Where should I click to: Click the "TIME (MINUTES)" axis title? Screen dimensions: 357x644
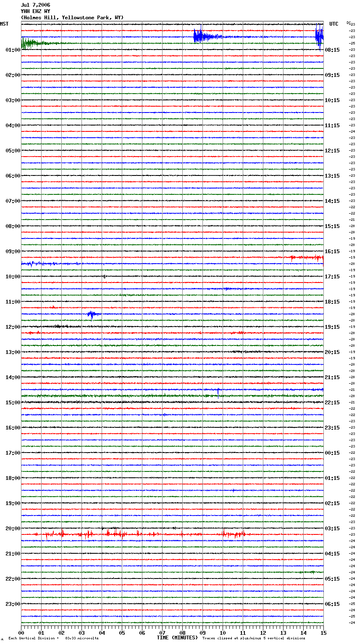177,638
